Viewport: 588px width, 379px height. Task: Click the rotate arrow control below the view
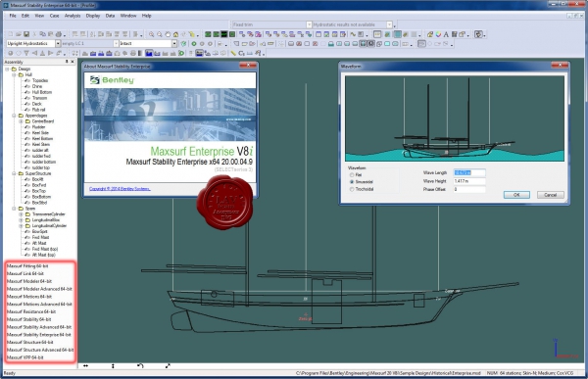(x=140, y=366)
